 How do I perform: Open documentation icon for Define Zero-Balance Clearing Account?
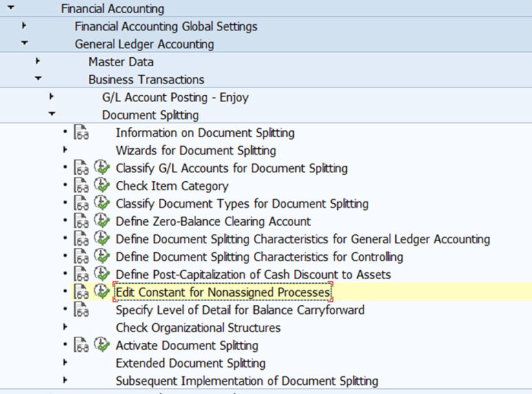81,221
